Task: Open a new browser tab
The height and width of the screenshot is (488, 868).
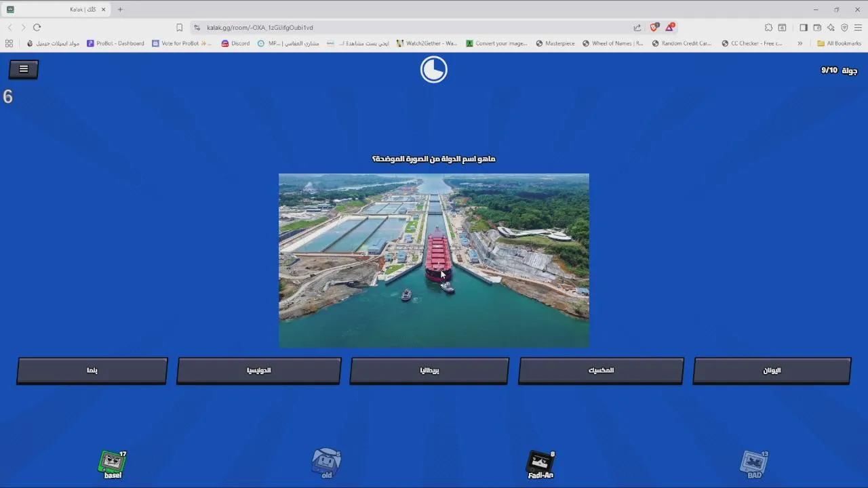Action: (120, 9)
